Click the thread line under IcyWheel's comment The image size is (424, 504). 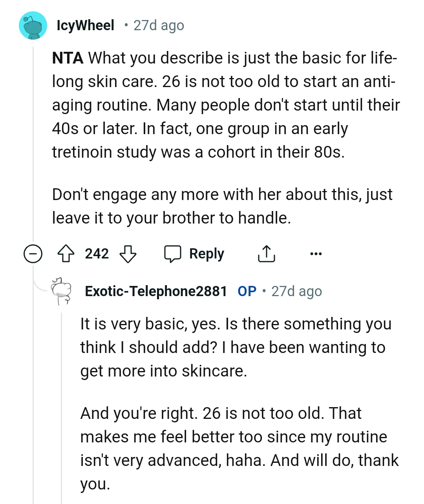click(x=33, y=157)
